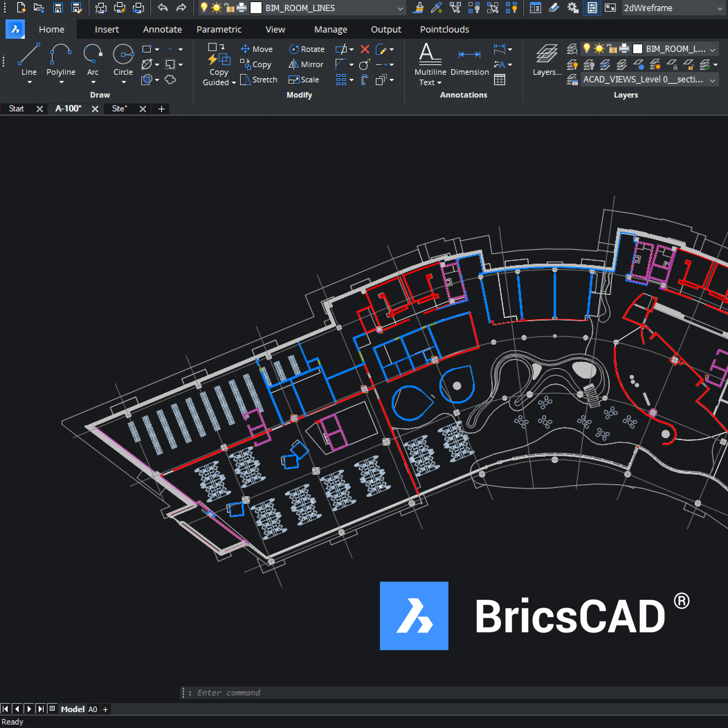Select the Arc tool
This screenshot has height=728, width=728.
(93, 59)
